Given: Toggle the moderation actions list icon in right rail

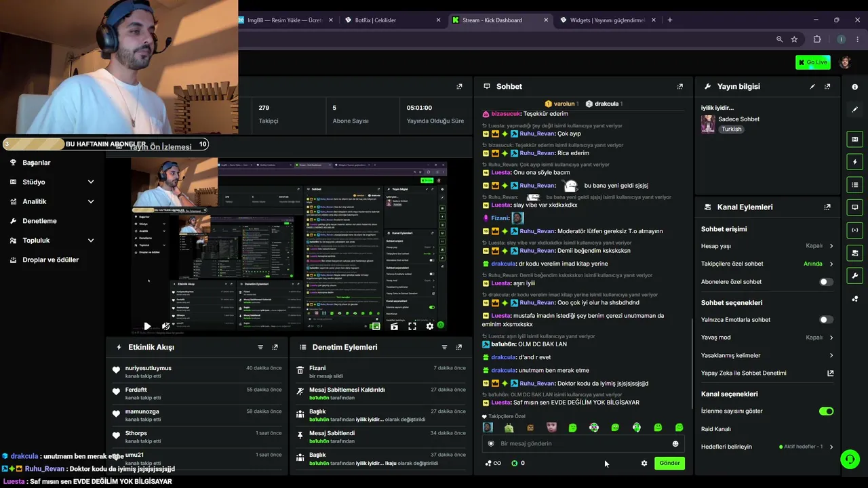Looking at the screenshot, I should (854, 184).
